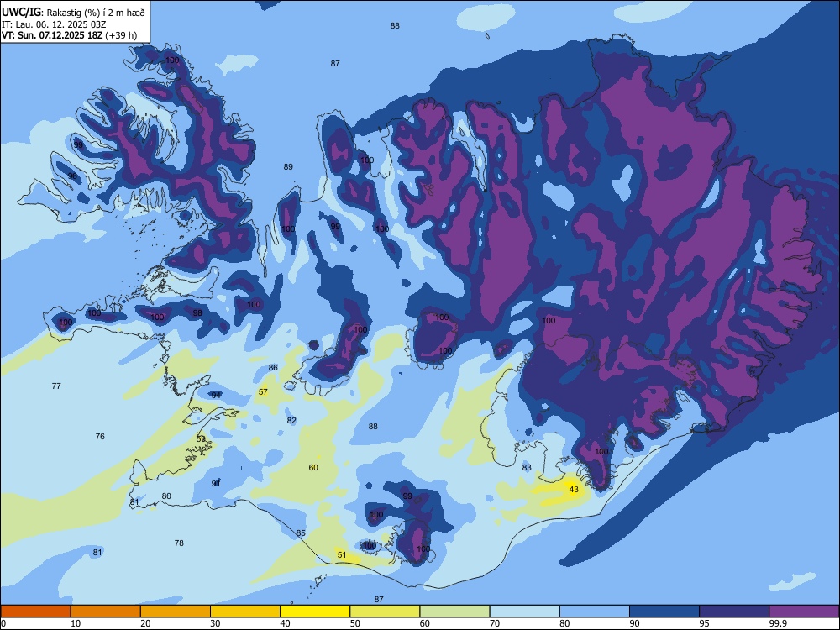
Task: Click the bright yellow 40–50 legend swatch
Action: click(315, 612)
